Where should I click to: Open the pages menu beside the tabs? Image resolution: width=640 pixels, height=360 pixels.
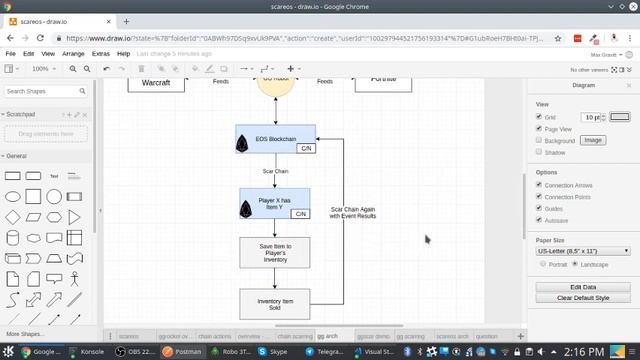(x=110, y=336)
